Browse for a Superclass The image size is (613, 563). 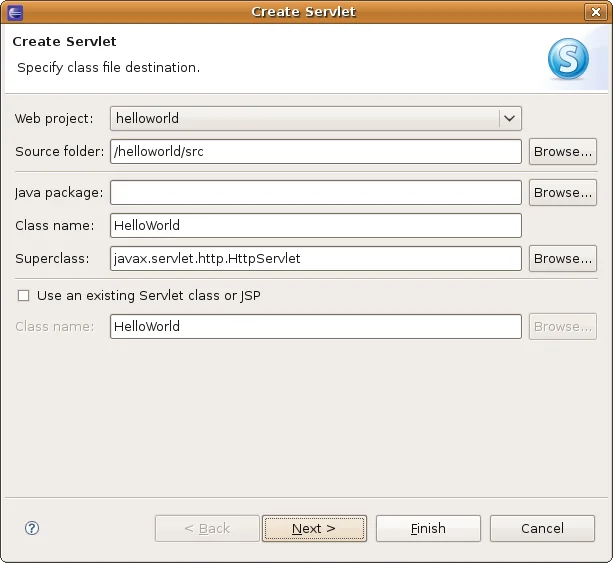[562, 258]
